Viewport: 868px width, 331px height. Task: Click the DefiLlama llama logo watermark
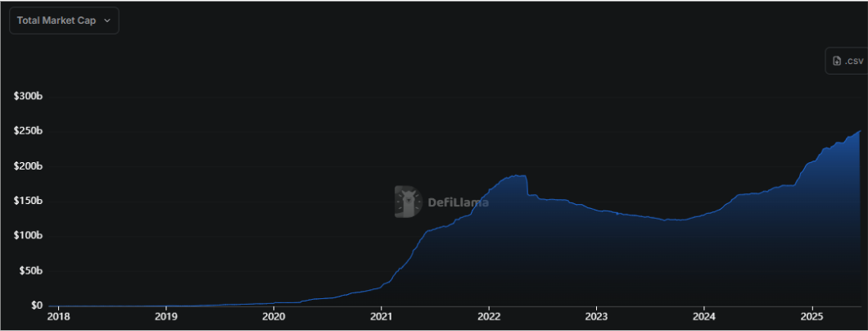[408, 202]
